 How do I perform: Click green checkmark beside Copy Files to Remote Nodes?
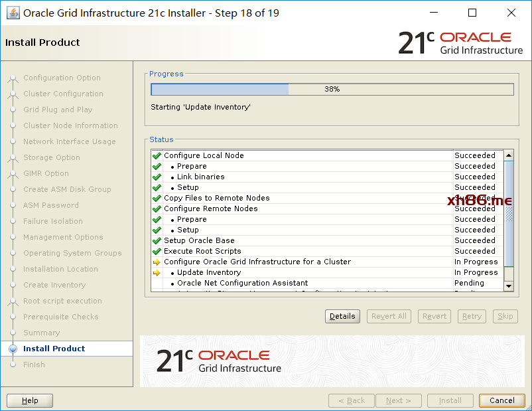tap(157, 198)
